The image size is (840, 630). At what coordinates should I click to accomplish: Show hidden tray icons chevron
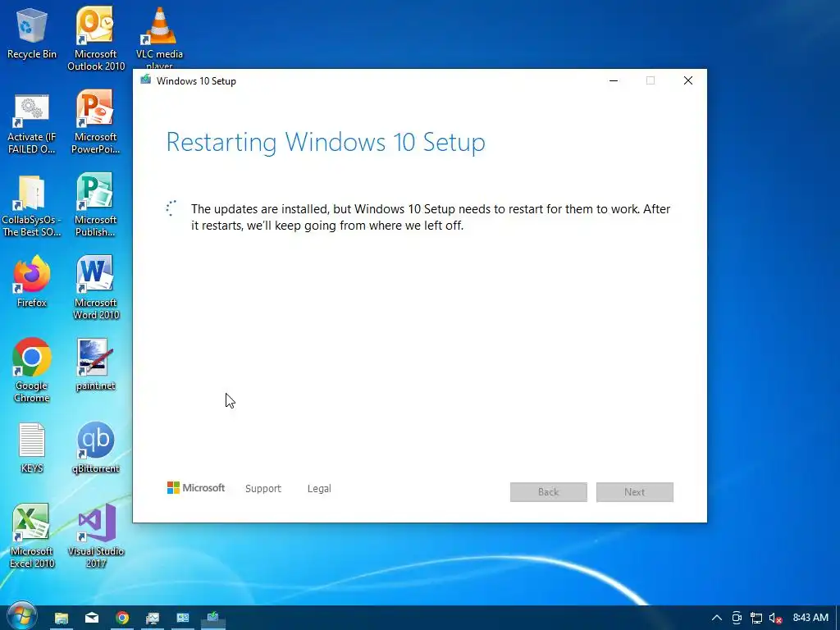pyautogui.click(x=716, y=618)
